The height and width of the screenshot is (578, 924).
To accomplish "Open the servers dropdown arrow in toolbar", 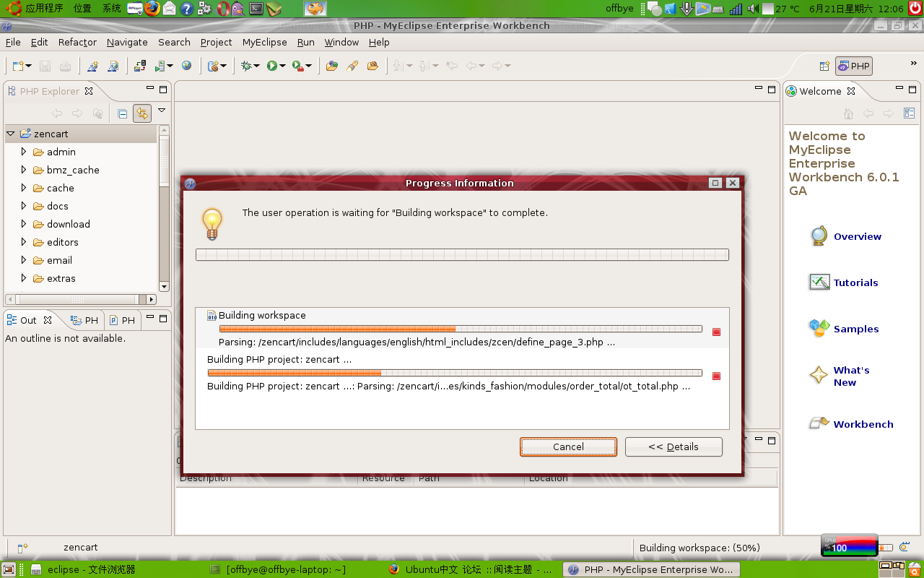I will [170, 66].
